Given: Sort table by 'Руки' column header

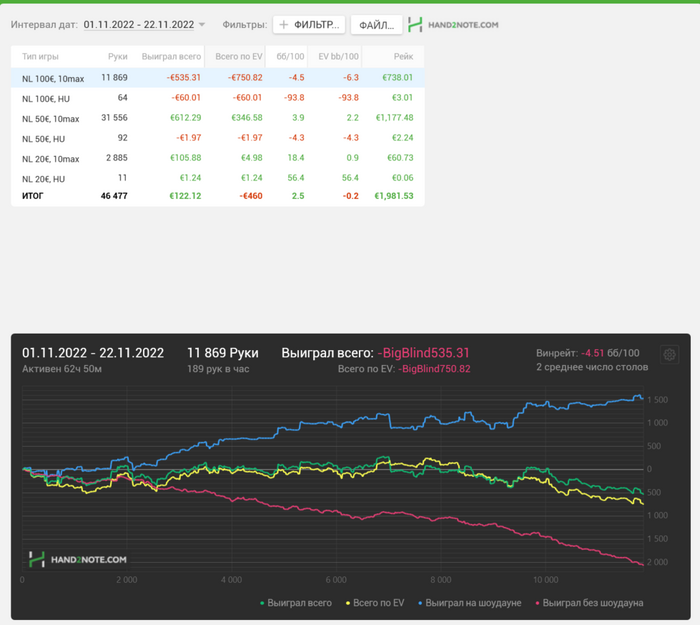Looking at the screenshot, I should [x=117, y=58].
